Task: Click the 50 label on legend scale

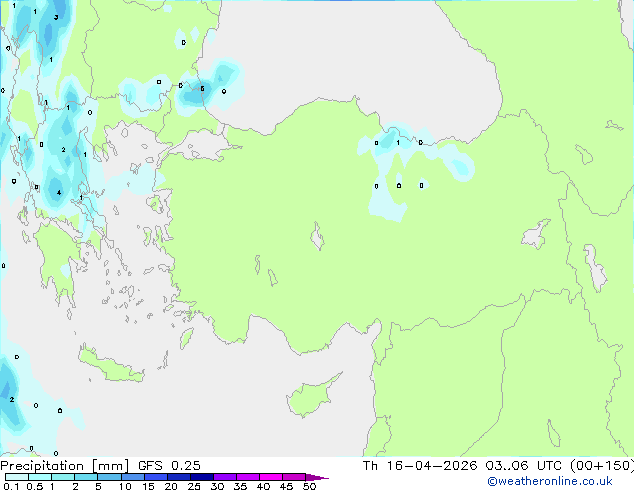Action: tap(309, 486)
